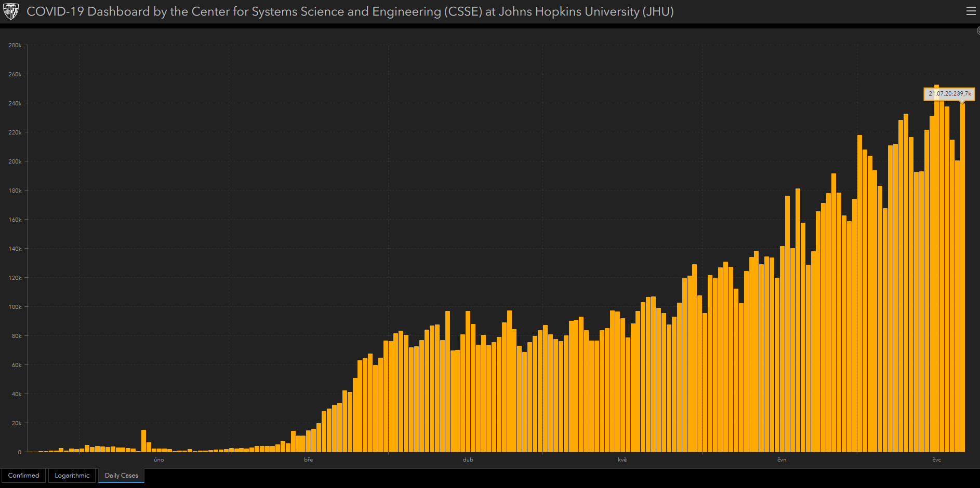Switch to the Confirmed tab
The height and width of the screenshot is (488, 980).
click(24, 476)
